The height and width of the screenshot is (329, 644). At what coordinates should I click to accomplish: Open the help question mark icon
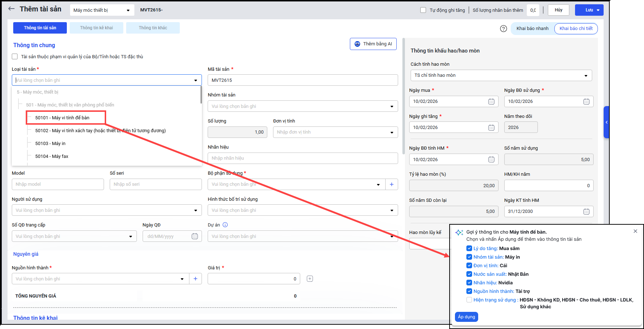(503, 29)
